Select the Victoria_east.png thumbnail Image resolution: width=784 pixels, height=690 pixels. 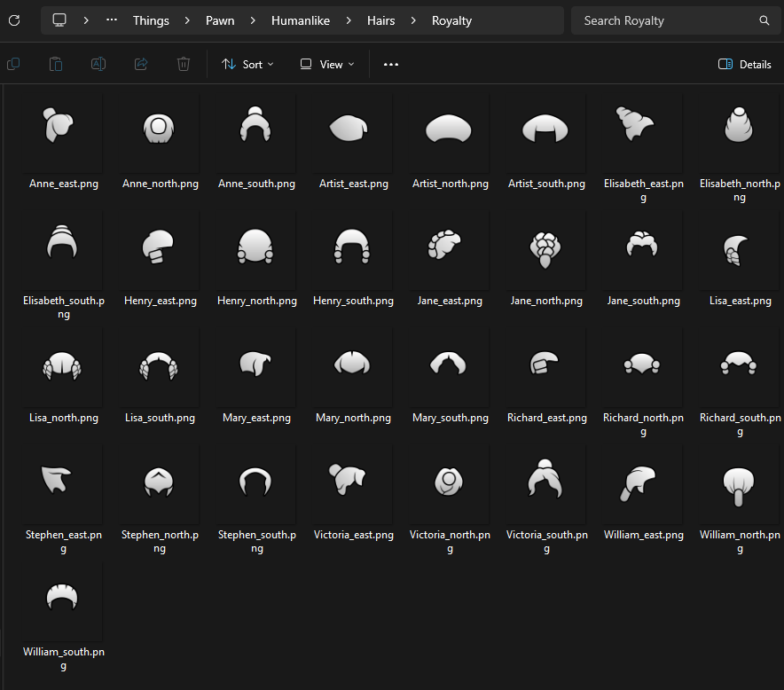pos(347,479)
